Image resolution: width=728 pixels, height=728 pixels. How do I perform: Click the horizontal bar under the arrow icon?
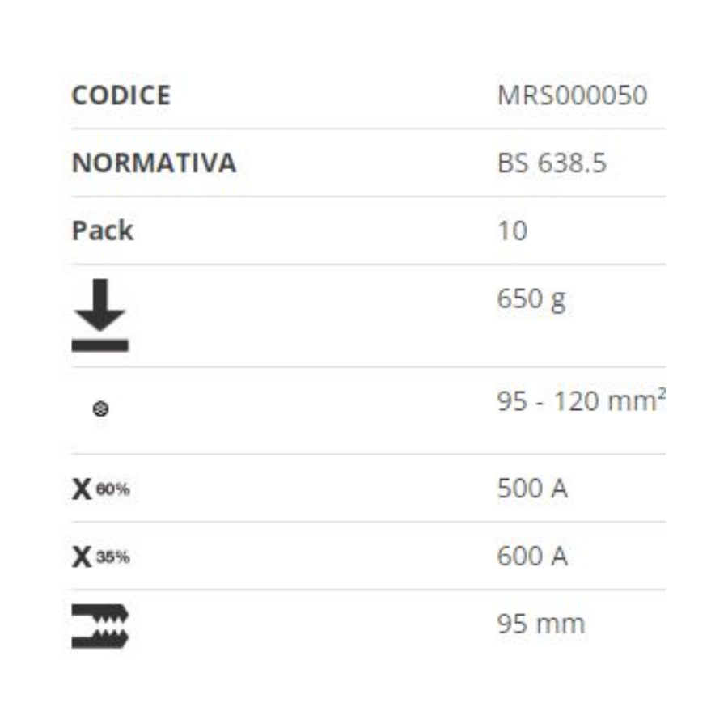pyautogui.click(x=99, y=345)
